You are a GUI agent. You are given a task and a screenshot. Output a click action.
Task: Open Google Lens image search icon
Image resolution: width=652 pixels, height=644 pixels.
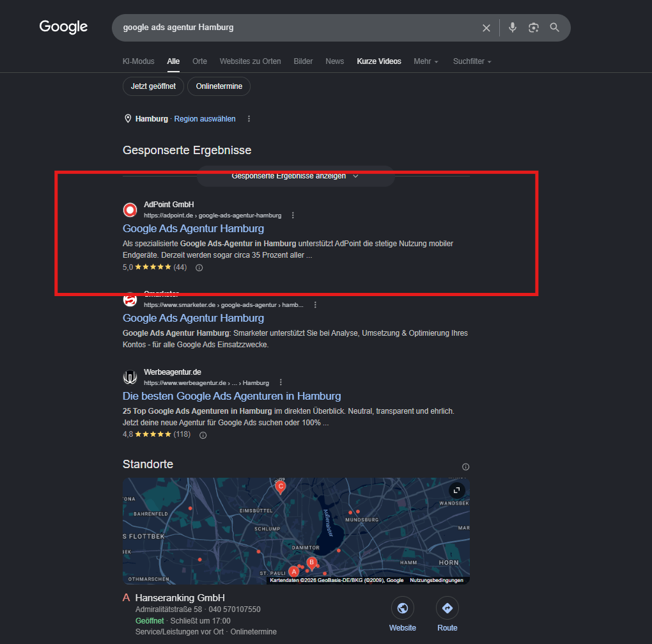tap(534, 27)
